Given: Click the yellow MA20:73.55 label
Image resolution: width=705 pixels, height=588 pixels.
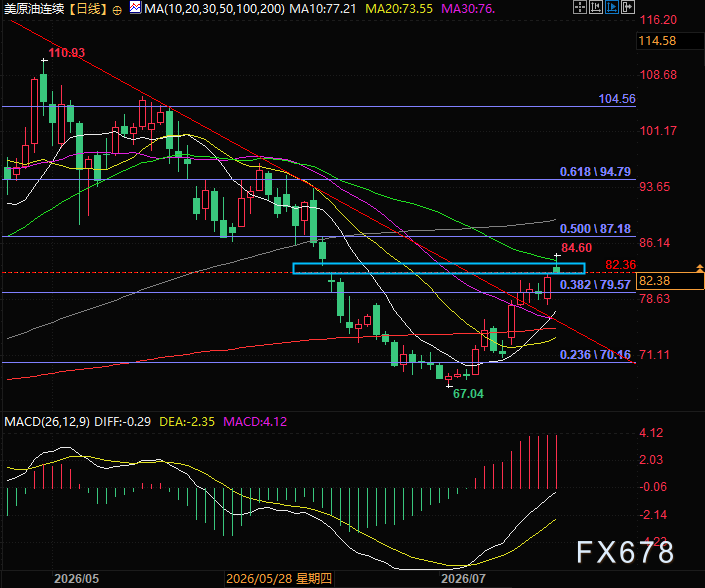Looking at the screenshot, I should (x=399, y=9).
